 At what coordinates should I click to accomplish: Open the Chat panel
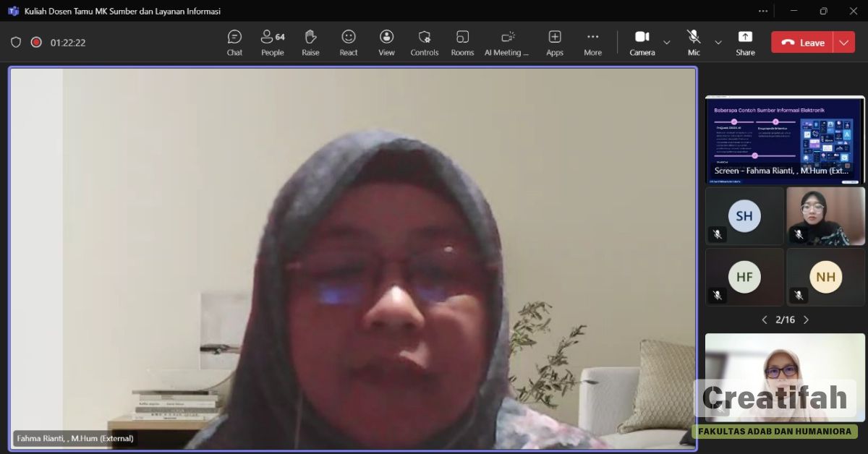234,43
